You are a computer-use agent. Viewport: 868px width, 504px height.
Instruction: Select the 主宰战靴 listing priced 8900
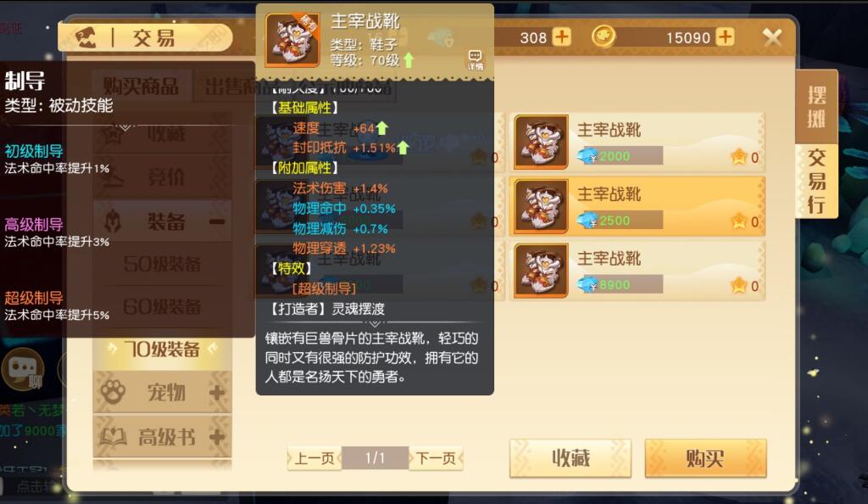click(x=637, y=271)
